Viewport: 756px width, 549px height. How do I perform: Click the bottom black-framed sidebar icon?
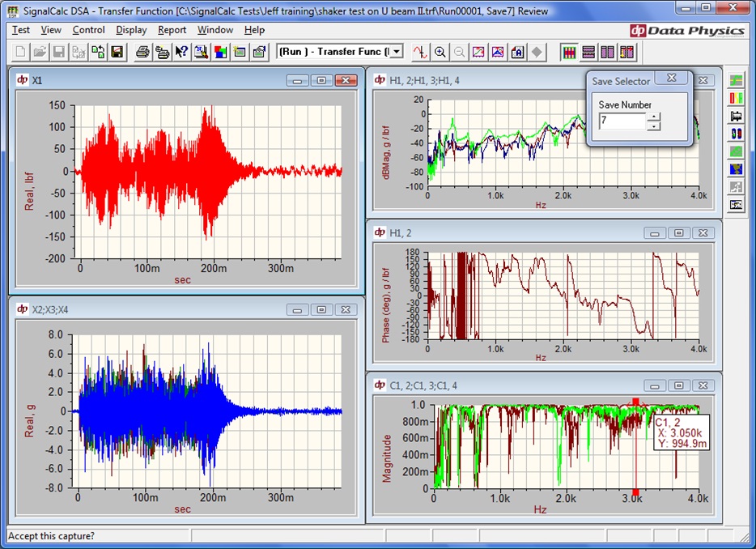(x=737, y=205)
